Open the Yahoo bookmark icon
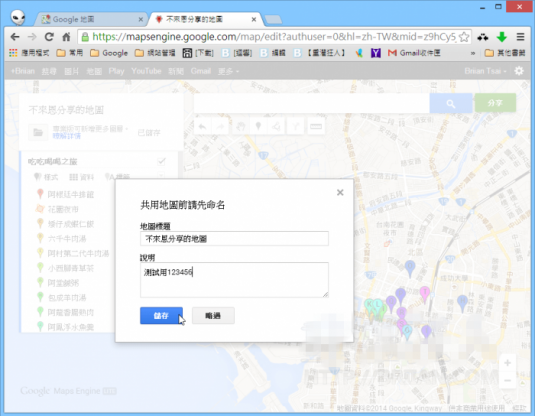Image resolution: width=535 pixels, height=416 pixels. pos(376,53)
